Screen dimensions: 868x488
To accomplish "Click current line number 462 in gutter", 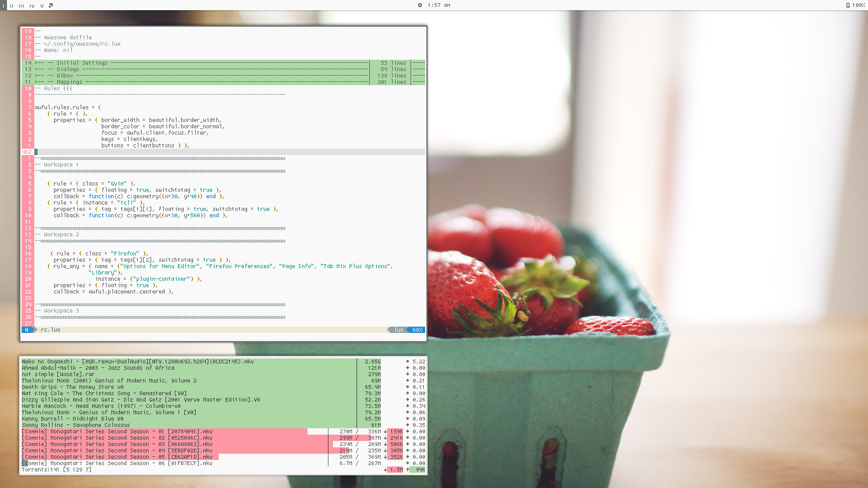I will (27, 152).
